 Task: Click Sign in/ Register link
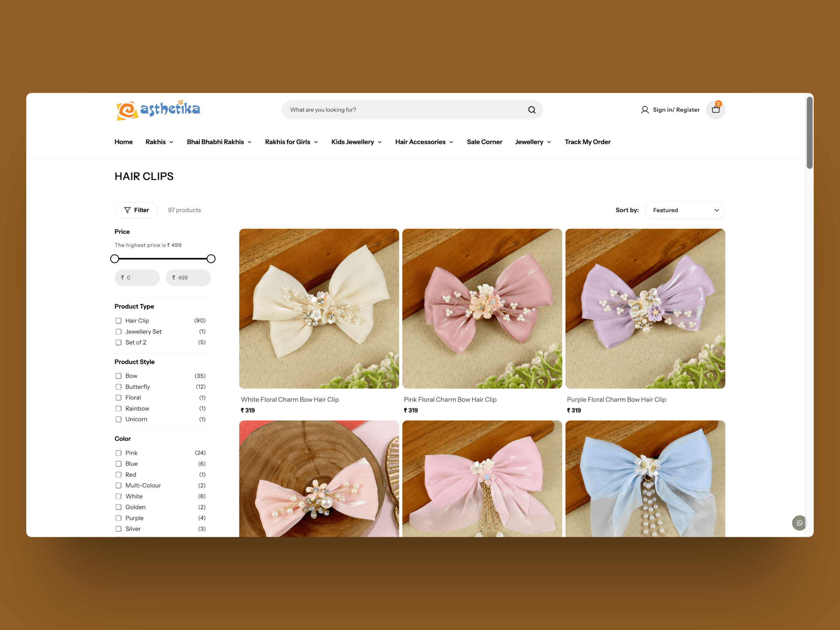pos(676,110)
